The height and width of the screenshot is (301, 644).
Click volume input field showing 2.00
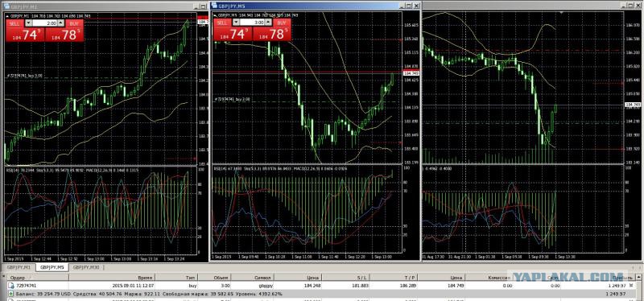click(44, 24)
